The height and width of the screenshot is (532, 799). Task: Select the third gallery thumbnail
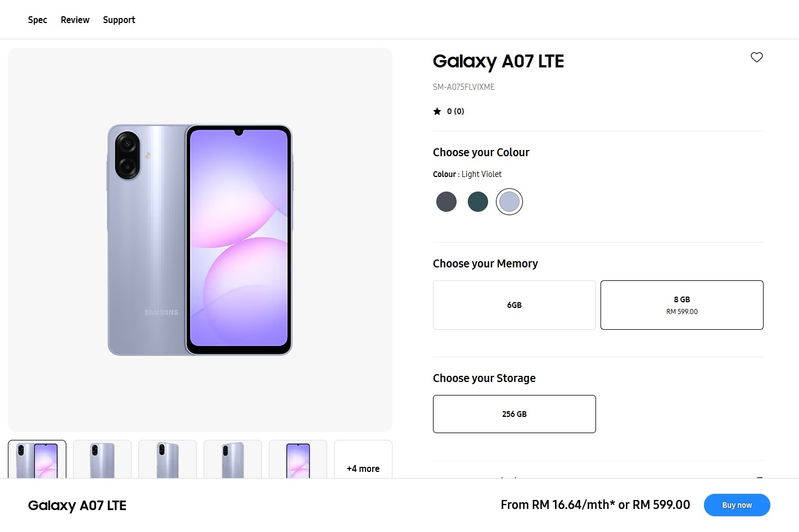[x=168, y=460]
